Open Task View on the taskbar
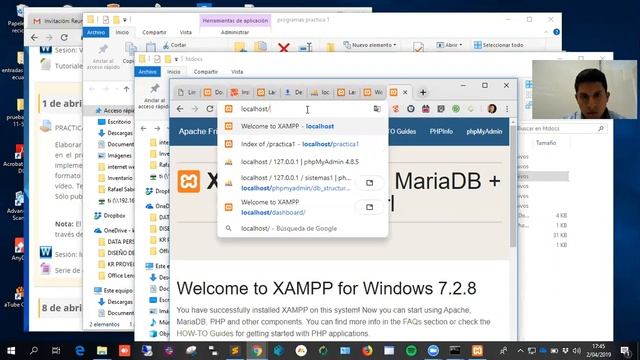 pos(56,351)
